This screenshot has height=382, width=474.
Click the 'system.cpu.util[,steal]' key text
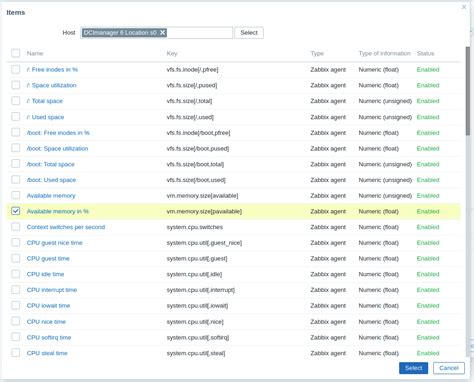(x=196, y=353)
